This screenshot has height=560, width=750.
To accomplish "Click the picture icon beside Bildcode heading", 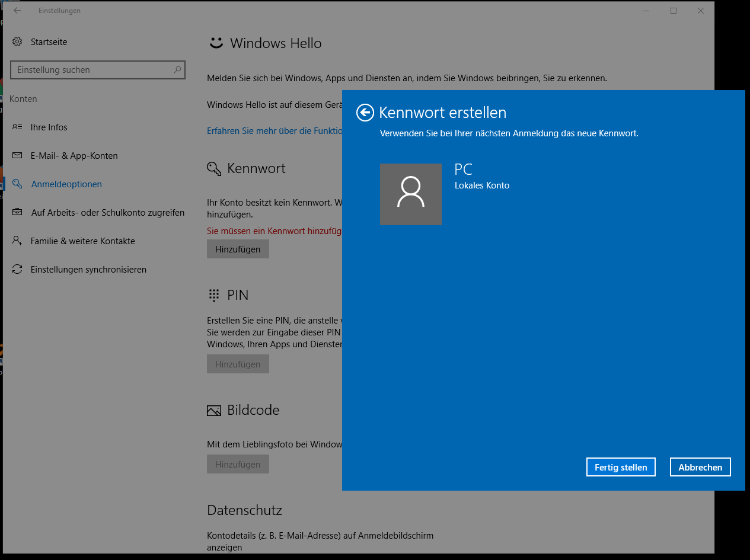I will pyautogui.click(x=213, y=410).
